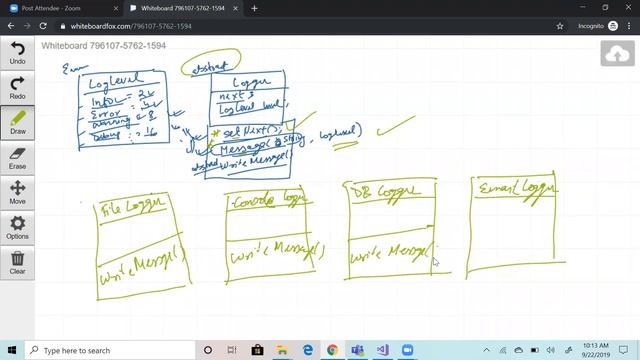The width and height of the screenshot is (640, 360).
Task: Click the site lock icon
Action: (62, 26)
